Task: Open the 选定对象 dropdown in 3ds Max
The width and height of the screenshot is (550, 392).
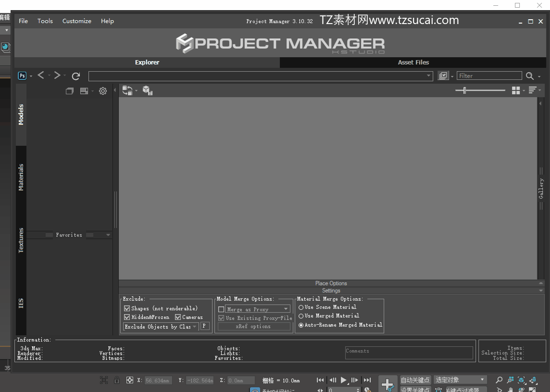Action: coord(460,379)
